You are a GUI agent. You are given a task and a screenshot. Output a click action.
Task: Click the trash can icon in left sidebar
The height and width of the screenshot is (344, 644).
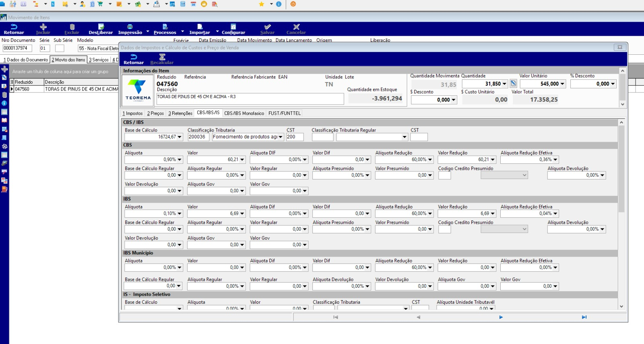click(x=4, y=95)
